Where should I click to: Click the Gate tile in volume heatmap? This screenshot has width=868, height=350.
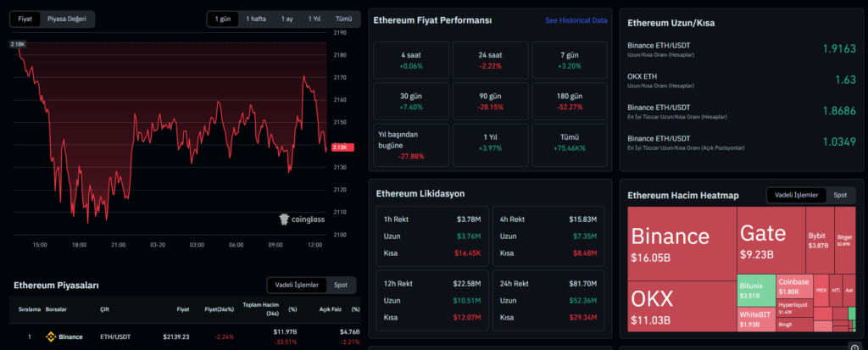pos(768,241)
